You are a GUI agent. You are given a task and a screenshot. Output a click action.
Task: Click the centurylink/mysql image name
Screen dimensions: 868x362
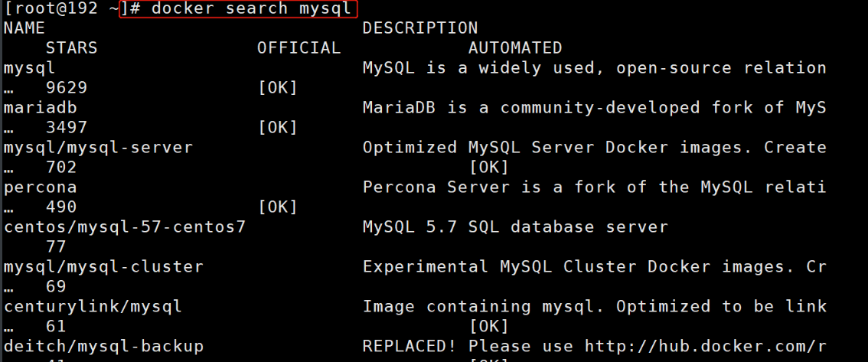[93, 307]
